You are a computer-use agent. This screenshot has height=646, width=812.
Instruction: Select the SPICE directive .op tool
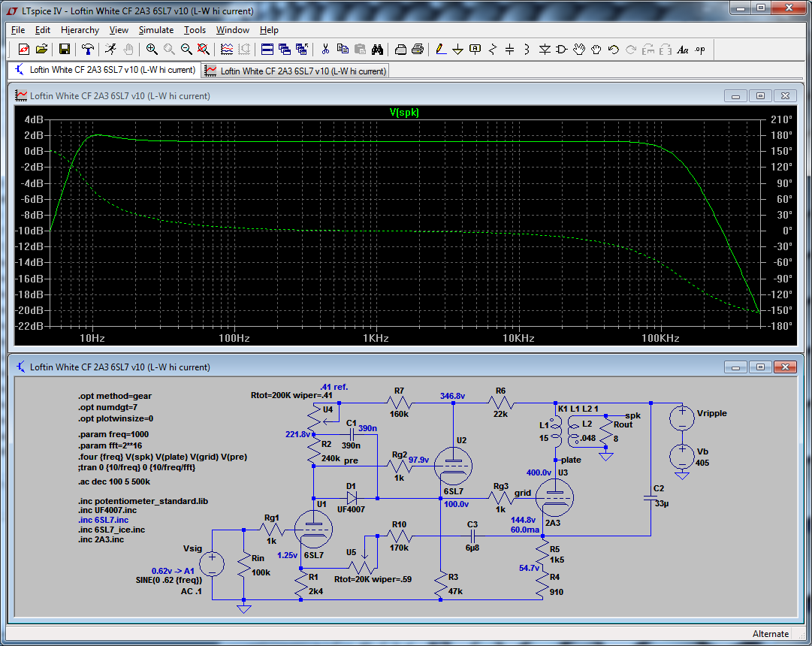[x=700, y=50]
